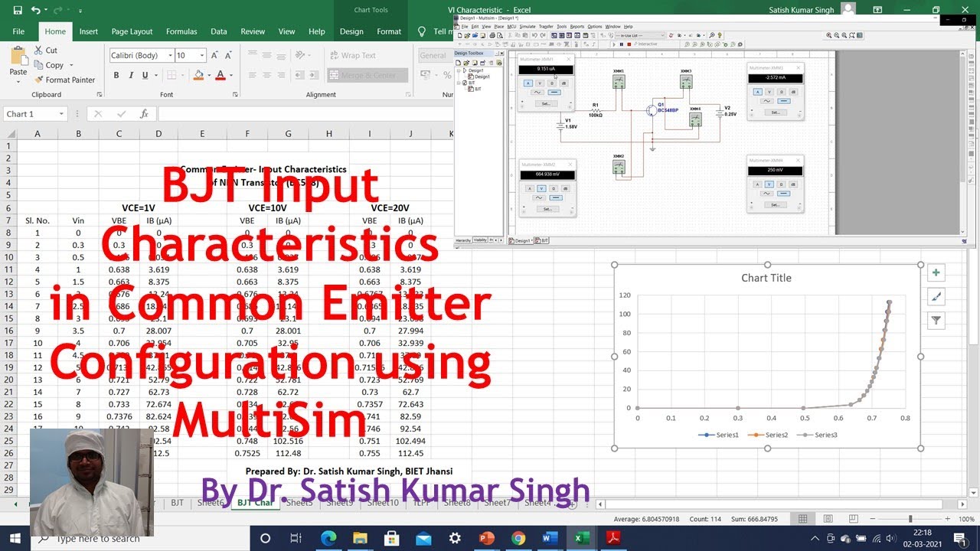Open the Formulas ribbon tab
The image size is (980, 551).
pos(181,31)
